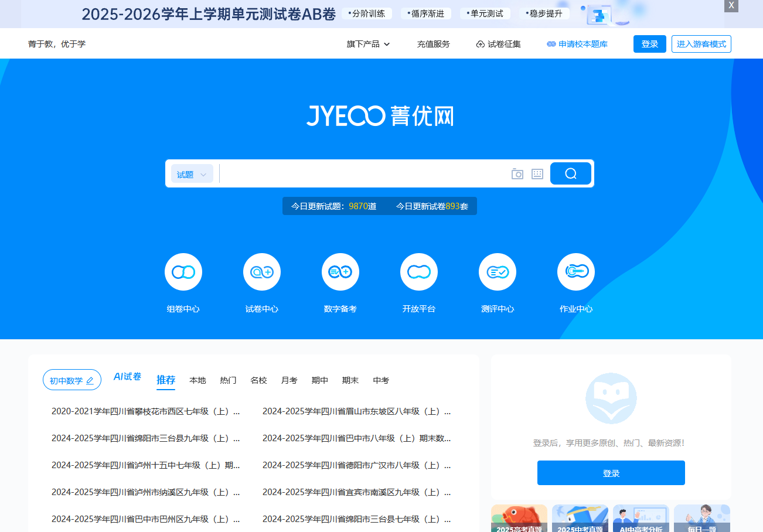
Task: Open the 2025高考真题 thumbnail
Action: (519, 519)
